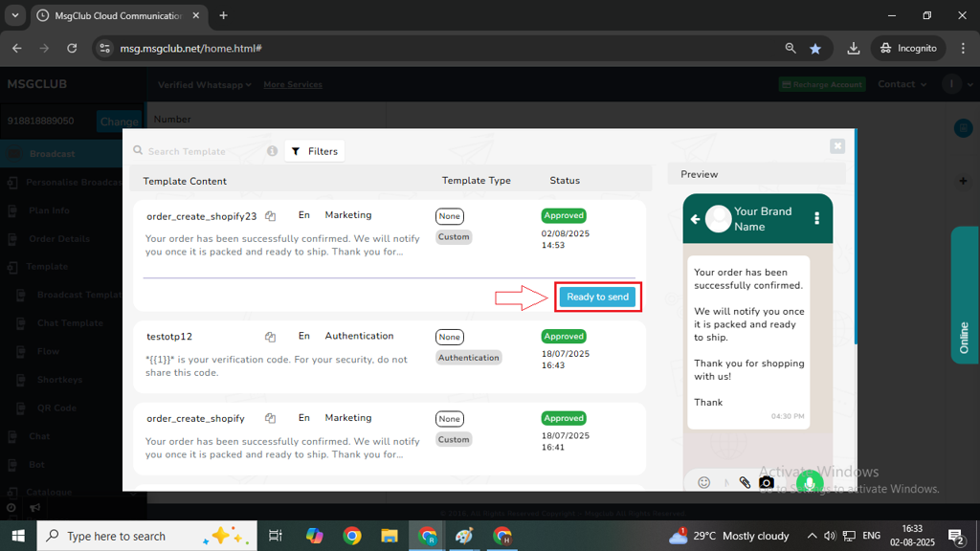Close the template dialog with X
The image size is (980, 551).
point(836,146)
